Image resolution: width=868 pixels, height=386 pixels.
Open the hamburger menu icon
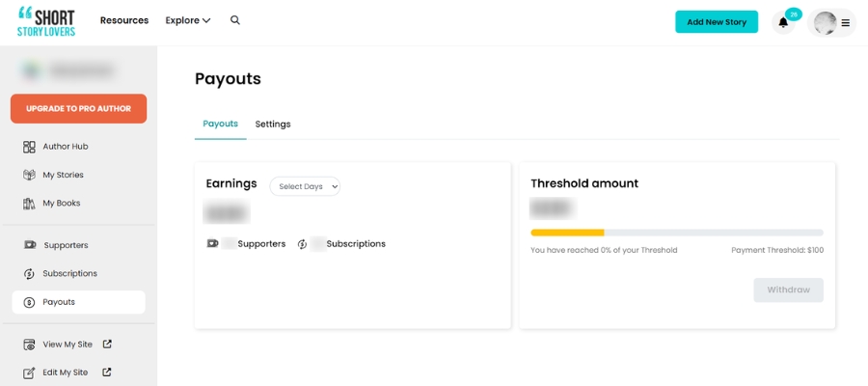tap(845, 23)
